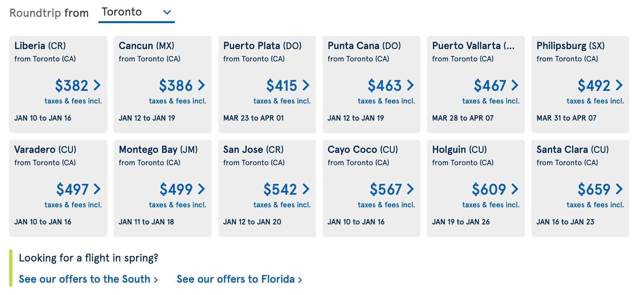This screenshot has height=295, width=644.
Task: Click the chevron arrow beside Toronto
Action: 167,12
